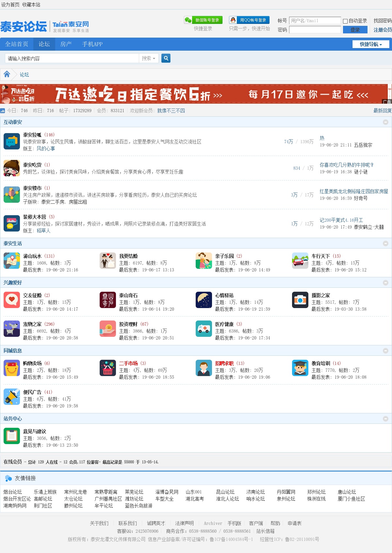Enable the 自动登录 checkbox
The image size is (392, 553).
[x=345, y=21]
